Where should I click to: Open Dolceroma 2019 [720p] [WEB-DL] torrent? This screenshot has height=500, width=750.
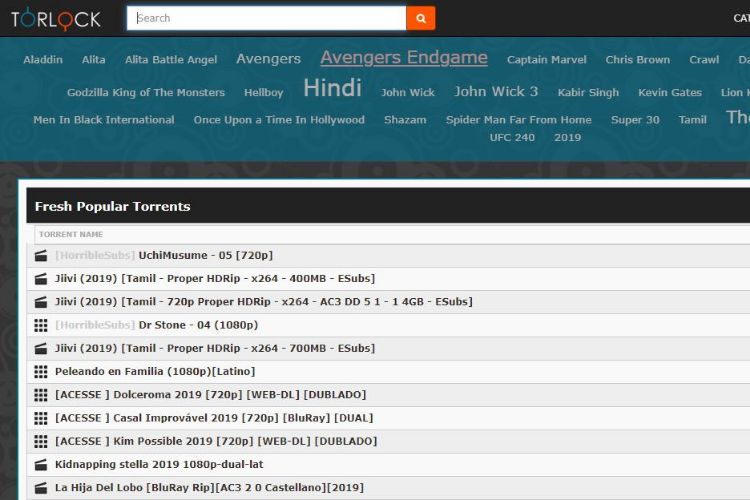(x=210, y=395)
